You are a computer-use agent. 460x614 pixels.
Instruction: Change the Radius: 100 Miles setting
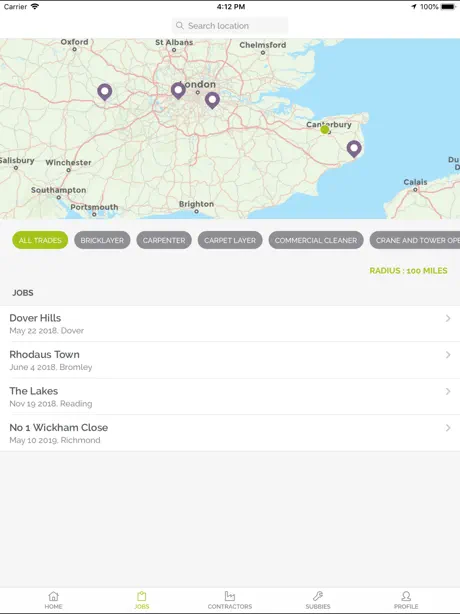pyautogui.click(x=408, y=271)
